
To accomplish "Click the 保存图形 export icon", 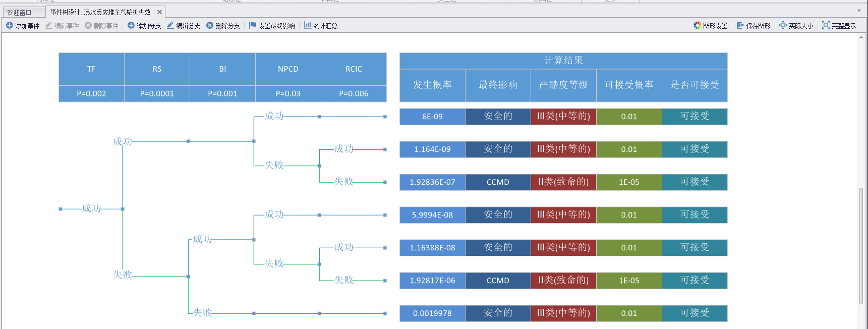I will click(740, 25).
